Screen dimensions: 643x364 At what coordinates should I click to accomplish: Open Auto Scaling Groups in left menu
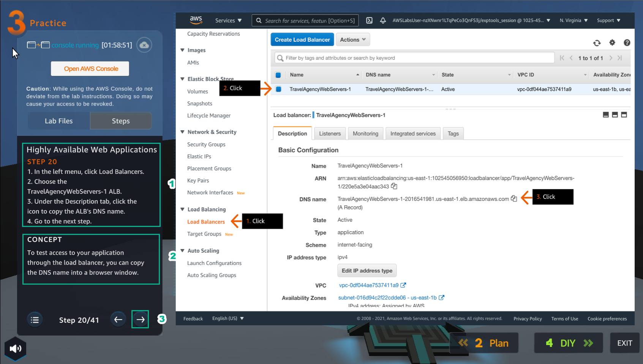point(212,275)
